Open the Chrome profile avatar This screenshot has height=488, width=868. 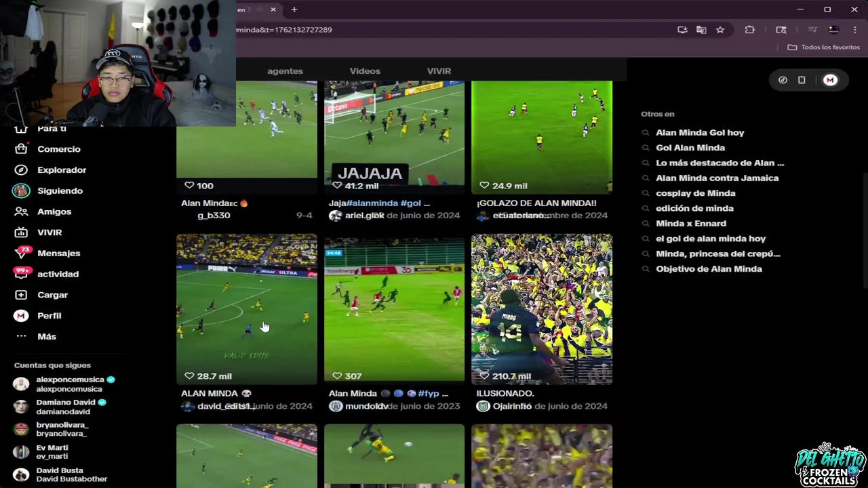point(834,30)
